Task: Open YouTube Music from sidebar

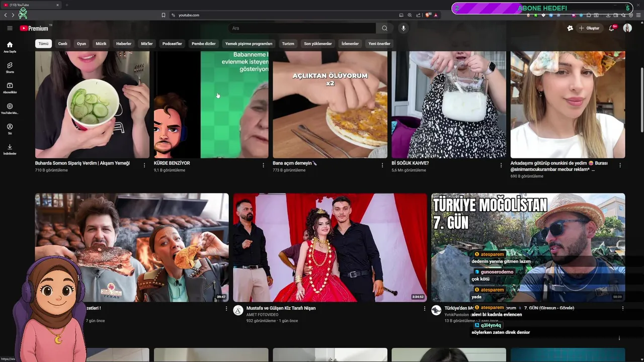Action: 10,109
